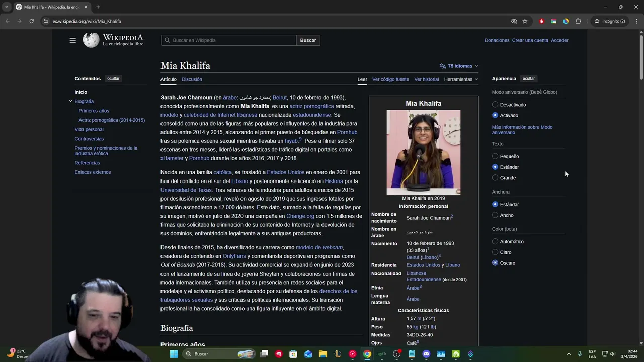Click Crear una cuenta link
This screenshot has width=644, height=362.
click(530, 40)
